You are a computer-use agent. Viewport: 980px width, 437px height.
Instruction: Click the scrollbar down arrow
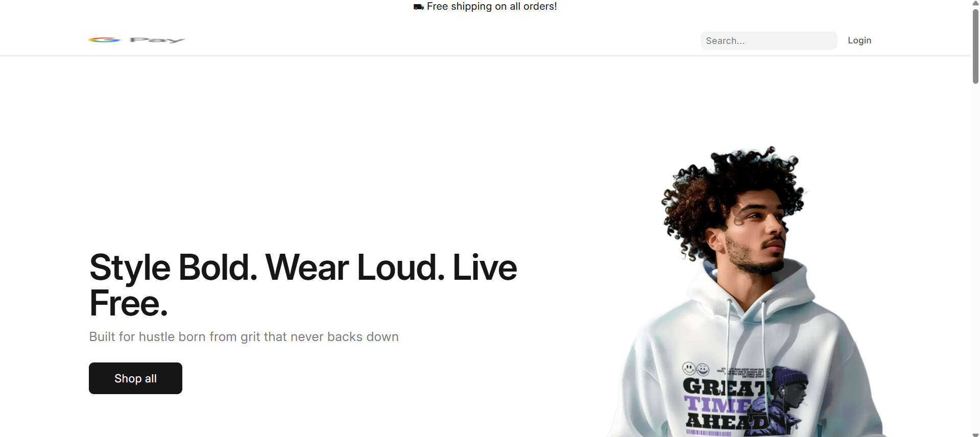pos(975,434)
